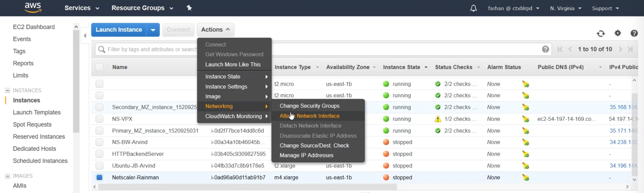Collapse the left navigation sidebar arrow

85,36
